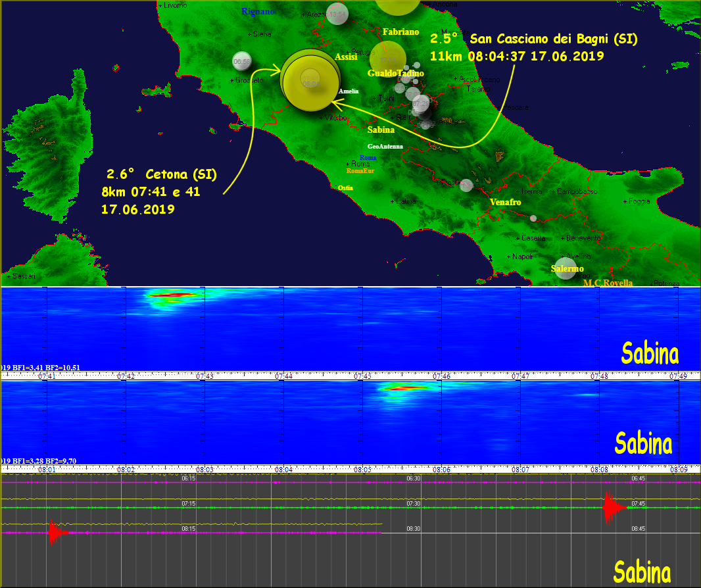The image size is (701, 588).
Task: Click the red signal streak in the upper spectrogram
Action: tap(175, 295)
